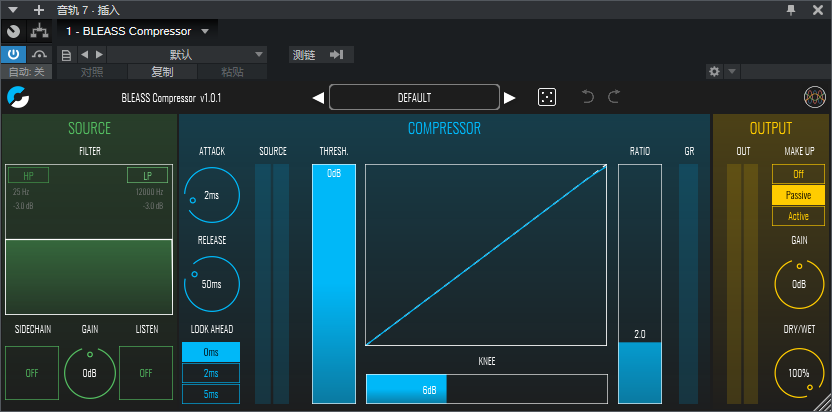Screen dimensions: 832x412
Task: Toggle the HP filter button
Action: (28, 175)
